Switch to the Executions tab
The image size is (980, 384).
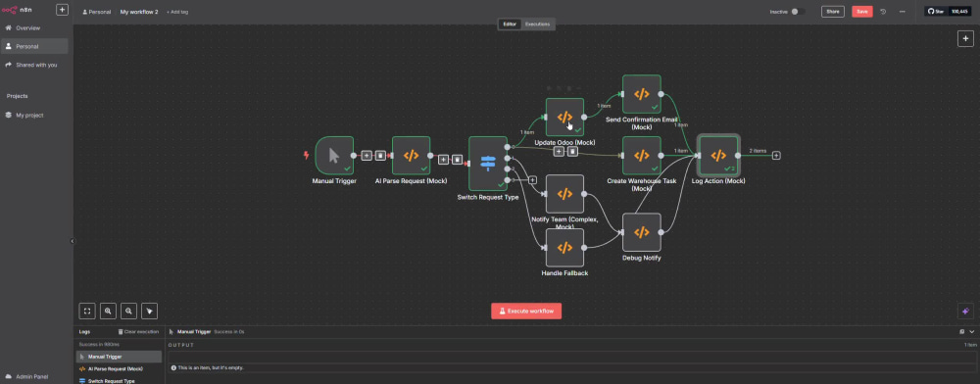click(x=537, y=24)
